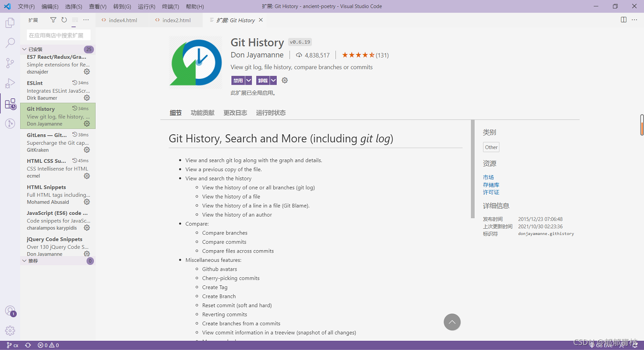The height and width of the screenshot is (350, 644).
Task: Click the star rating with 131 reviews
Action: point(365,55)
